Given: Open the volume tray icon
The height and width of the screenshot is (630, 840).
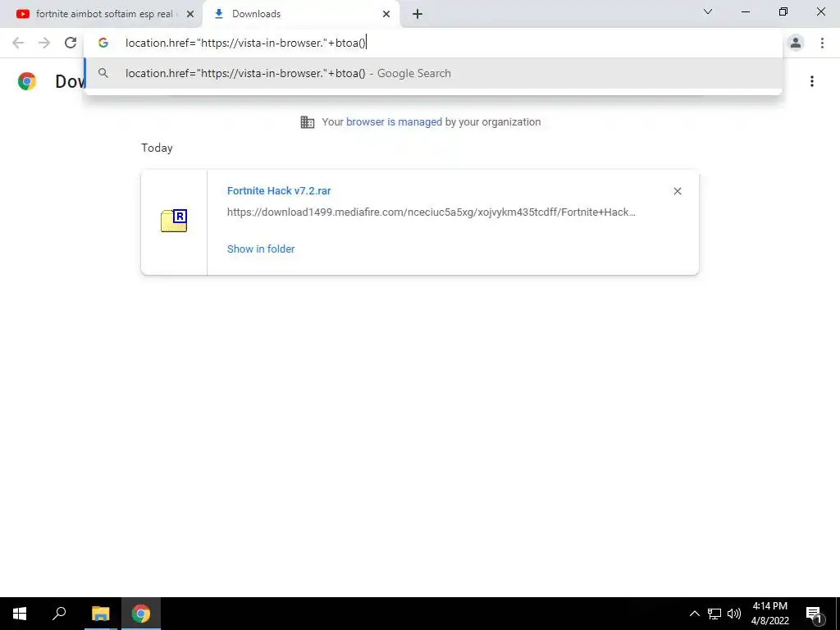Looking at the screenshot, I should (x=734, y=614).
